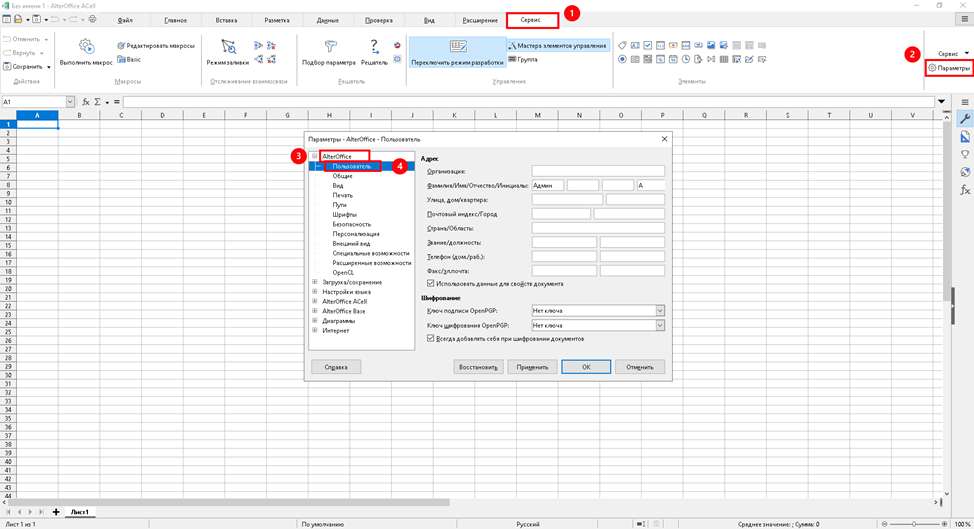Click the Run macro (Выполнить макрос) icon
The image size is (974, 529).
[x=86, y=46]
